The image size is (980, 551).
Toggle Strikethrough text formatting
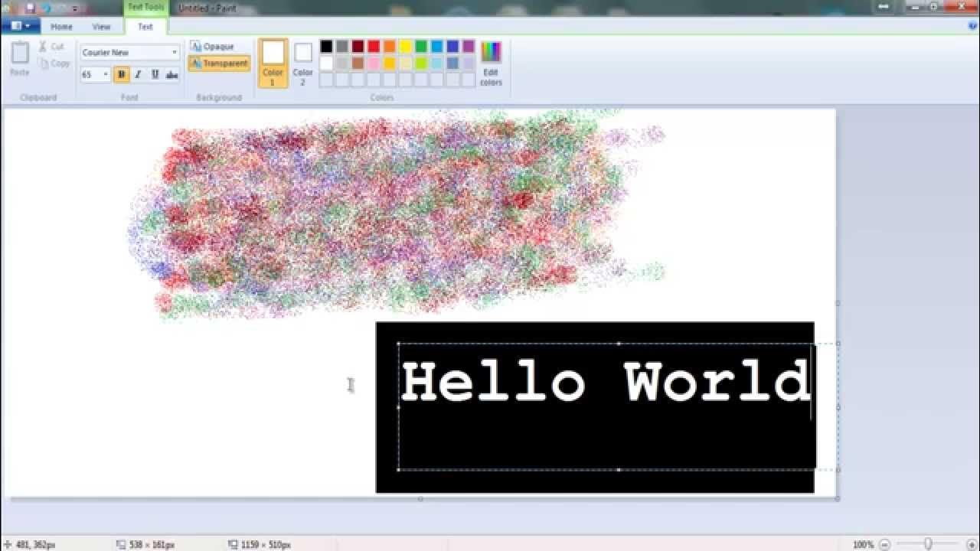[171, 74]
